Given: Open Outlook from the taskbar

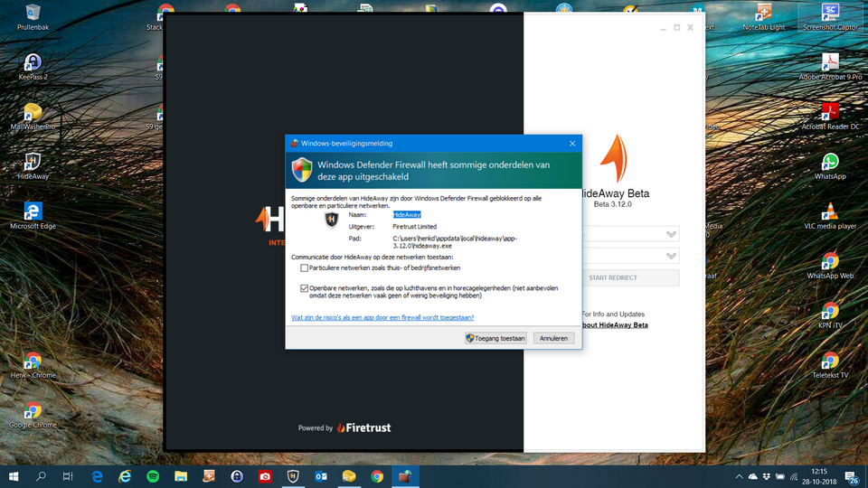Looking at the screenshot, I should (321, 476).
